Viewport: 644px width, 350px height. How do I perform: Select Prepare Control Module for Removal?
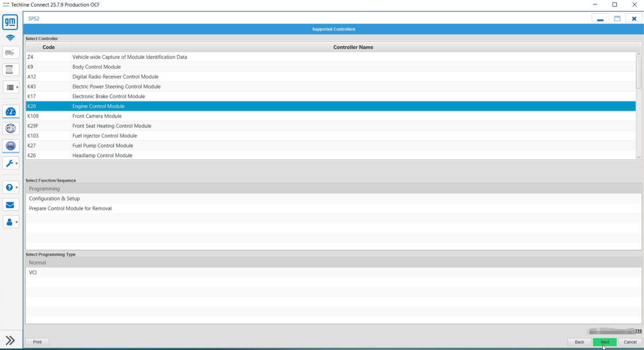point(70,208)
